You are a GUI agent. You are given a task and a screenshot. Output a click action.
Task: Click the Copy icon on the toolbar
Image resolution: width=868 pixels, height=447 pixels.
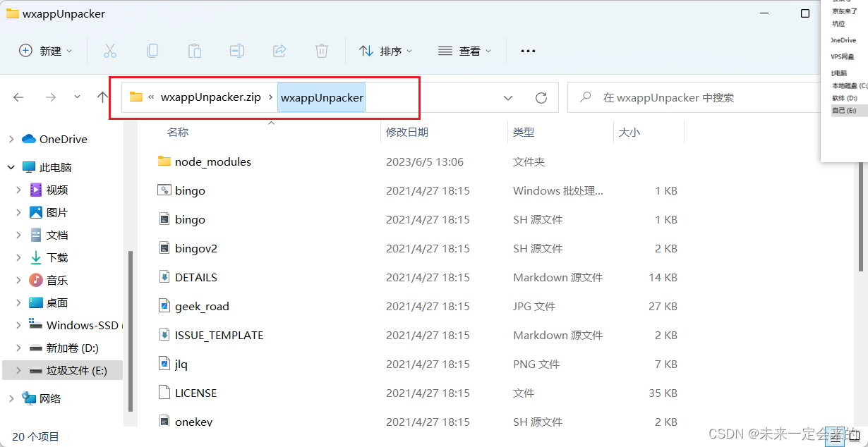[152, 50]
